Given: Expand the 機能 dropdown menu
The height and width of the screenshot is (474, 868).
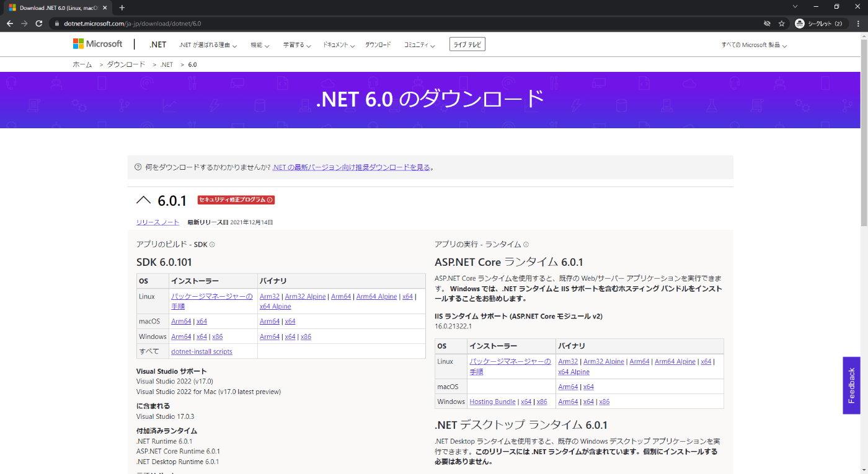Looking at the screenshot, I should pyautogui.click(x=260, y=45).
